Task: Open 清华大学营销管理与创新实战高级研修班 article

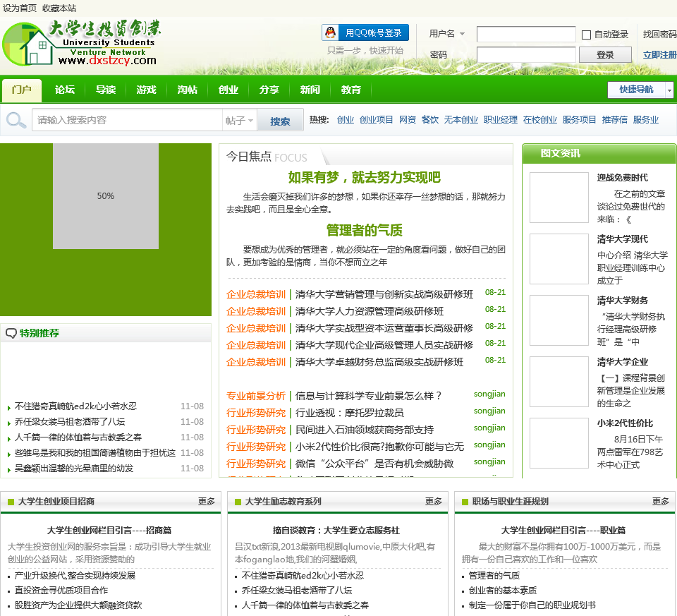Action: point(384,294)
